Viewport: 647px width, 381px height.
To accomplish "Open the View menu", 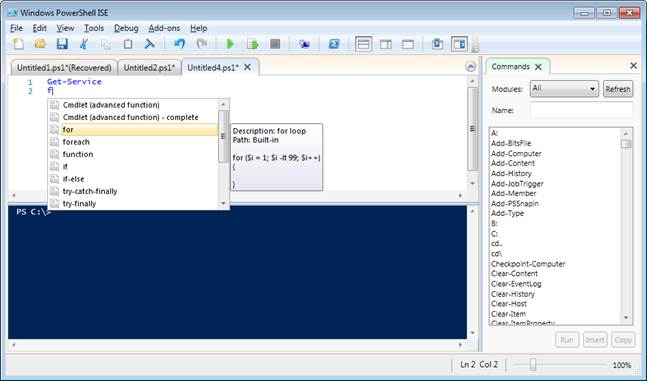I will tap(65, 28).
